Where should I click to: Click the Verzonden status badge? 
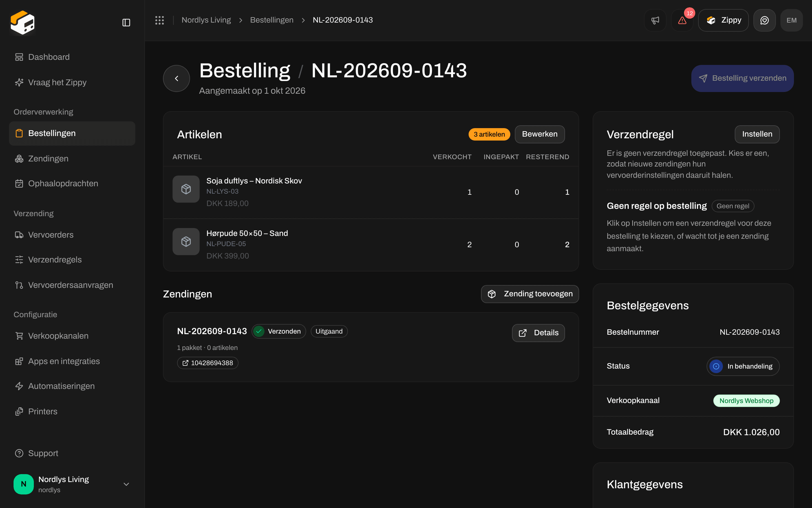pyautogui.click(x=279, y=331)
